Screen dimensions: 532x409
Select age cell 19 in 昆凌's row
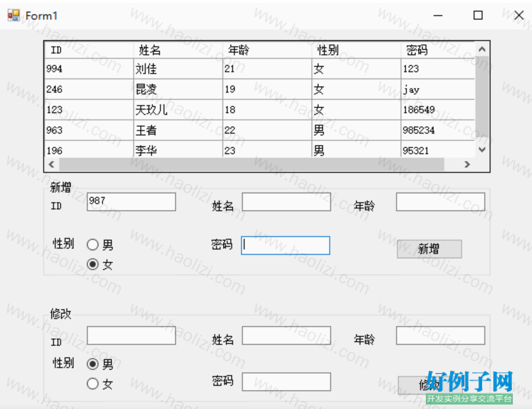tap(267, 89)
